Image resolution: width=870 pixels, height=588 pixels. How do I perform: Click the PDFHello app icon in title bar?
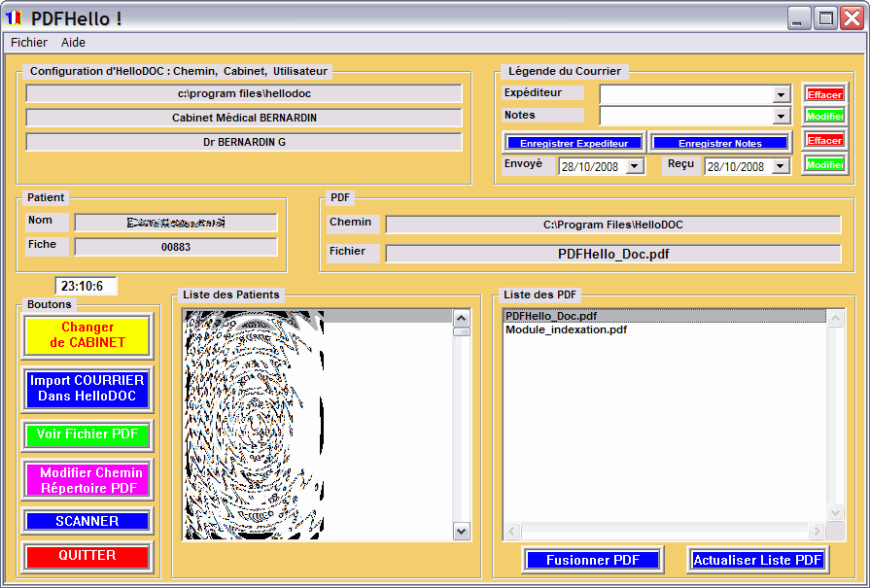point(14,18)
